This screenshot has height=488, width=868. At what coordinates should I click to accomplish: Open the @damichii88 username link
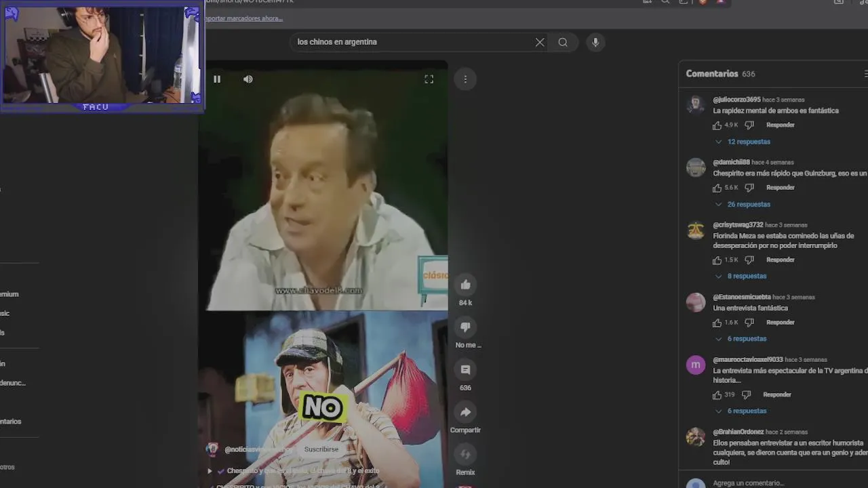tap(731, 163)
